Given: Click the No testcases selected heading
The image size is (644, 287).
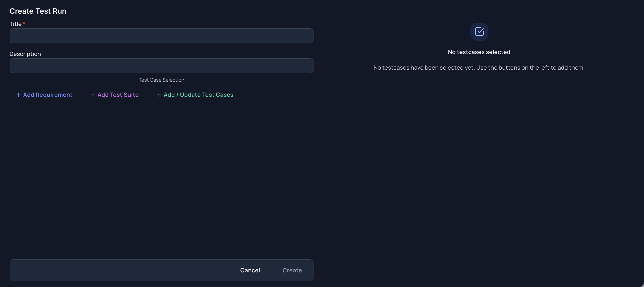Looking at the screenshot, I should click(479, 52).
